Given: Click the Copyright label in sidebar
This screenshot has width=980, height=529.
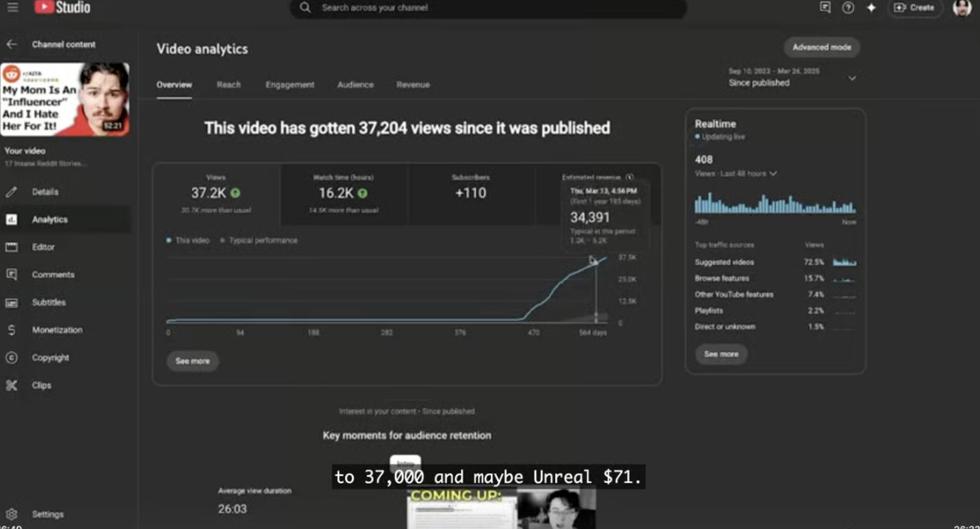Looking at the screenshot, I should [x=51, y=357].
